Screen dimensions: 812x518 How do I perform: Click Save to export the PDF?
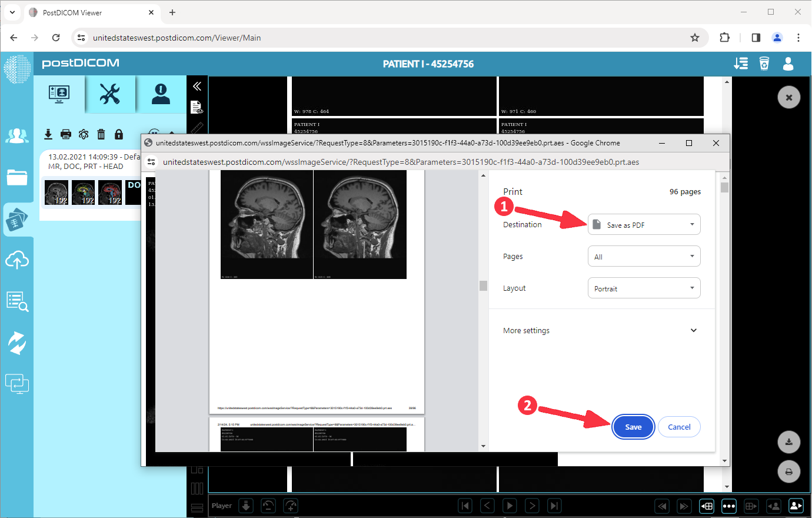633,427
